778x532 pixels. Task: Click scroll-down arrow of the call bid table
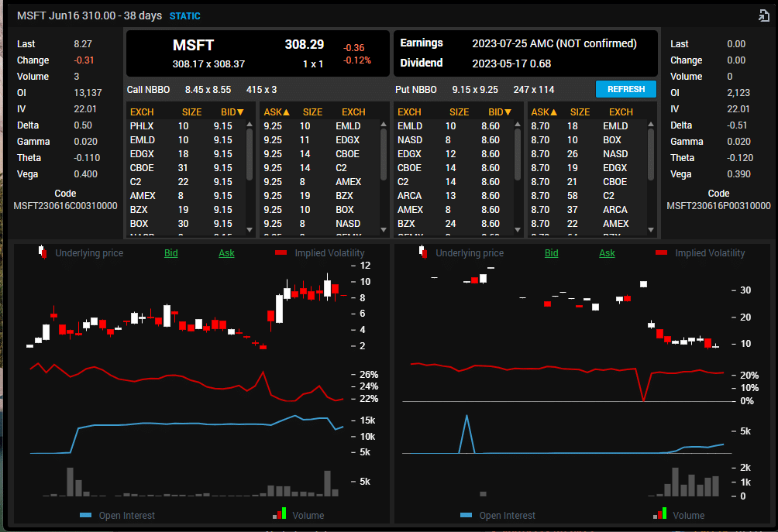coord(250,229)
